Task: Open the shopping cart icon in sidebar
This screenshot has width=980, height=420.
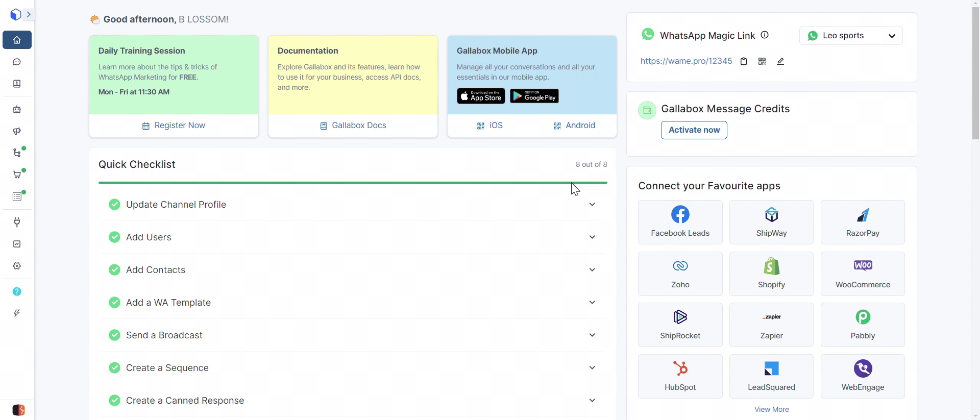Action: (x=17, y=175)
